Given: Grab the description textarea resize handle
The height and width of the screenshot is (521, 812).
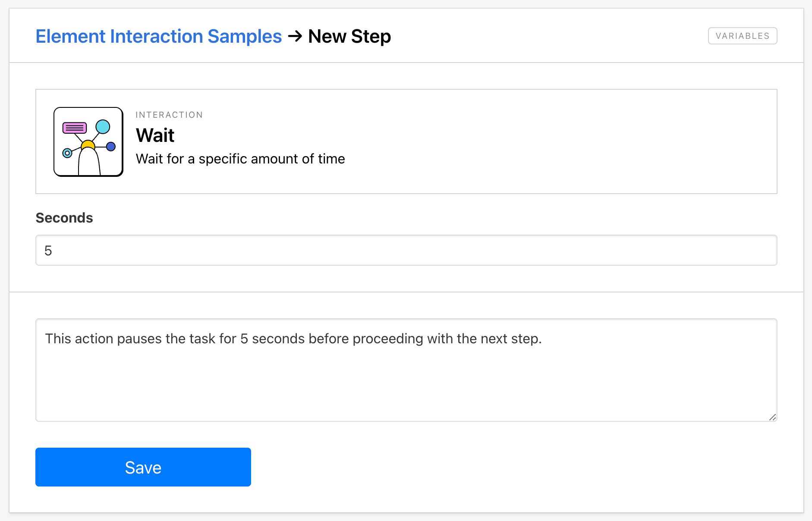Looking at the screenshot, I should coord(772,417).
